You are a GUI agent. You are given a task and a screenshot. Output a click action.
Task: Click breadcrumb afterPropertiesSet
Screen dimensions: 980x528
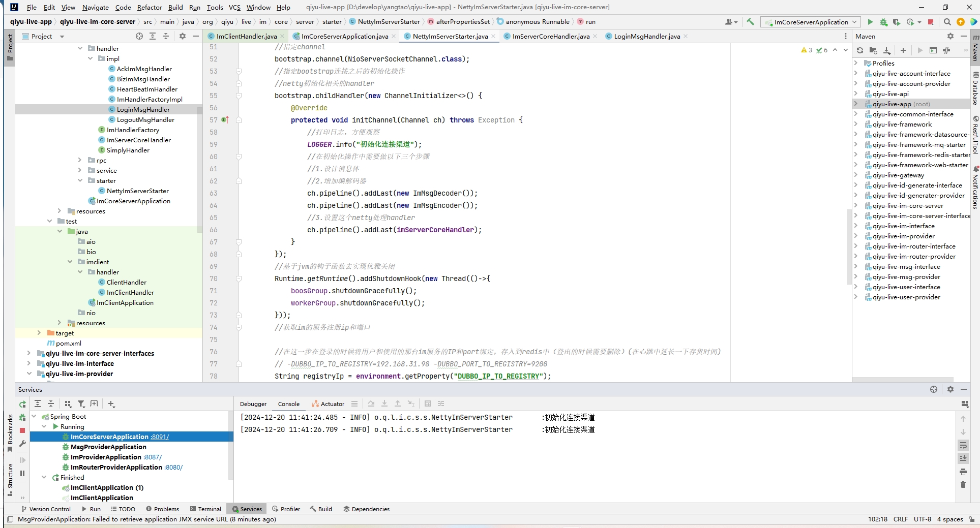tap(463, 22)
